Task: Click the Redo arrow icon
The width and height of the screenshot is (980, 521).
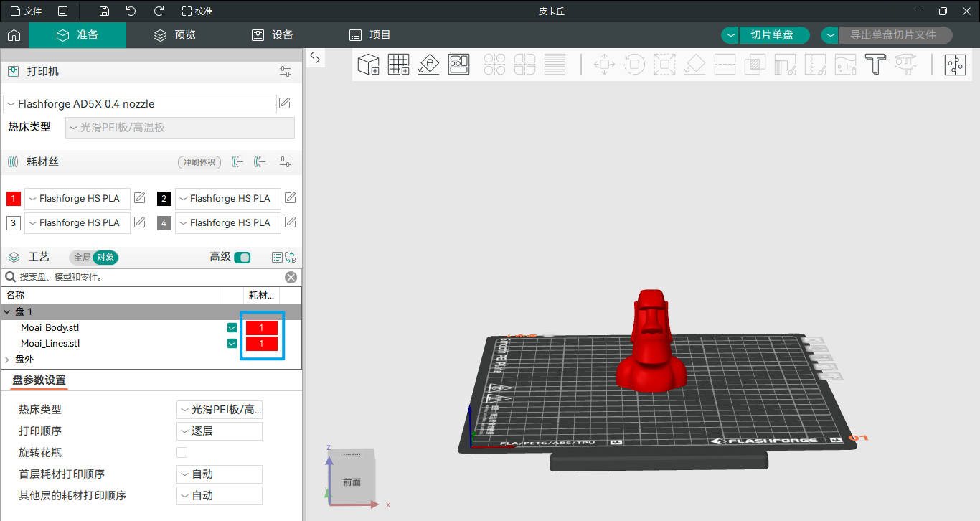Action: [159, 11]
